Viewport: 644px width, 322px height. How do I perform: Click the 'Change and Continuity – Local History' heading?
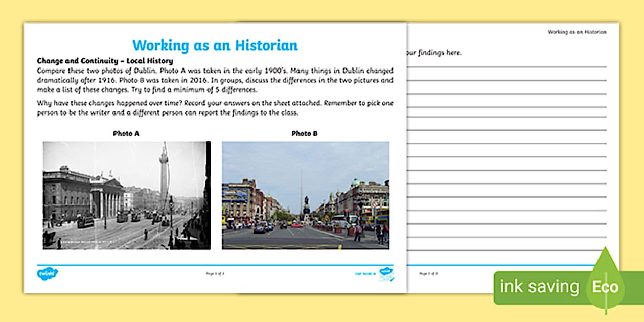[105, 61]
